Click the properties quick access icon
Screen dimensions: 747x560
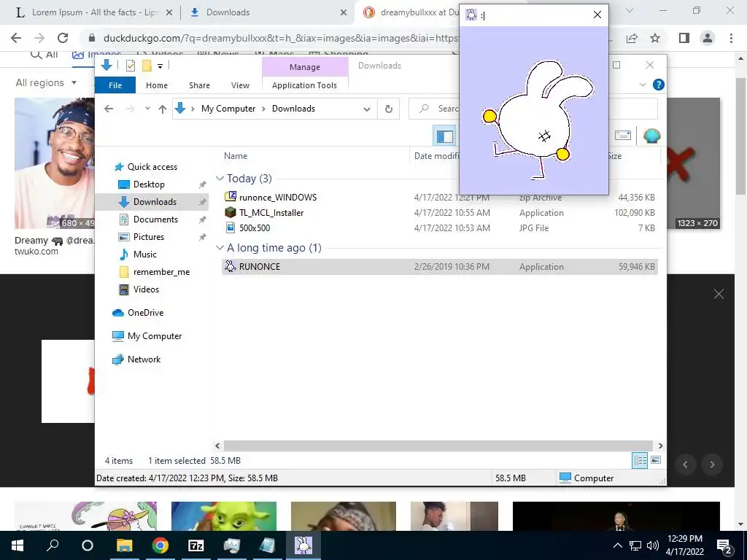130,66
